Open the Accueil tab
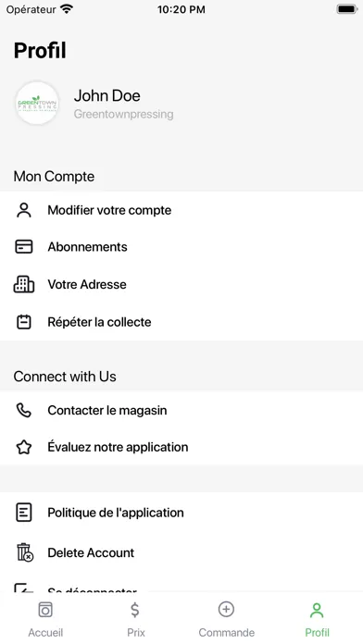 pyautogui.click(x=45, y=619)
